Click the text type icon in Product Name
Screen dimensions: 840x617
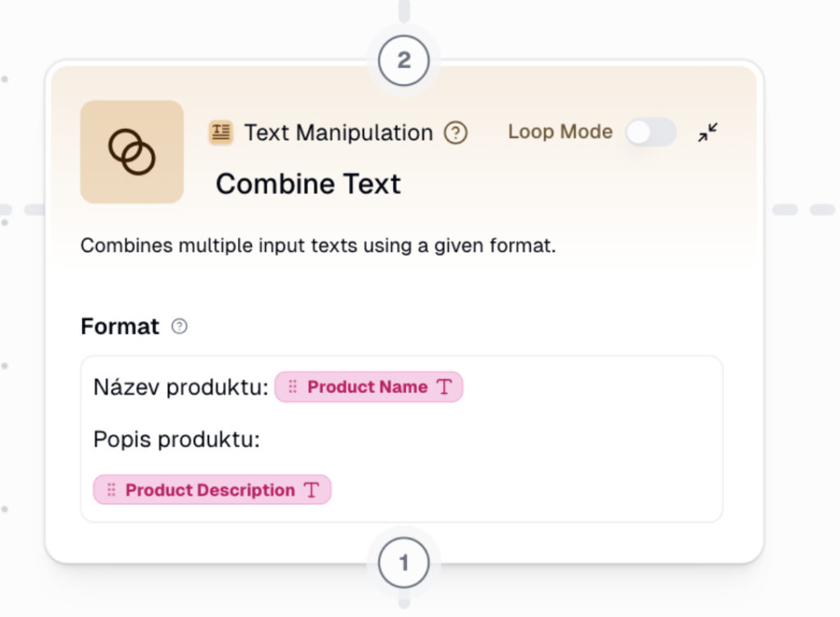click(x=444, y=387)
